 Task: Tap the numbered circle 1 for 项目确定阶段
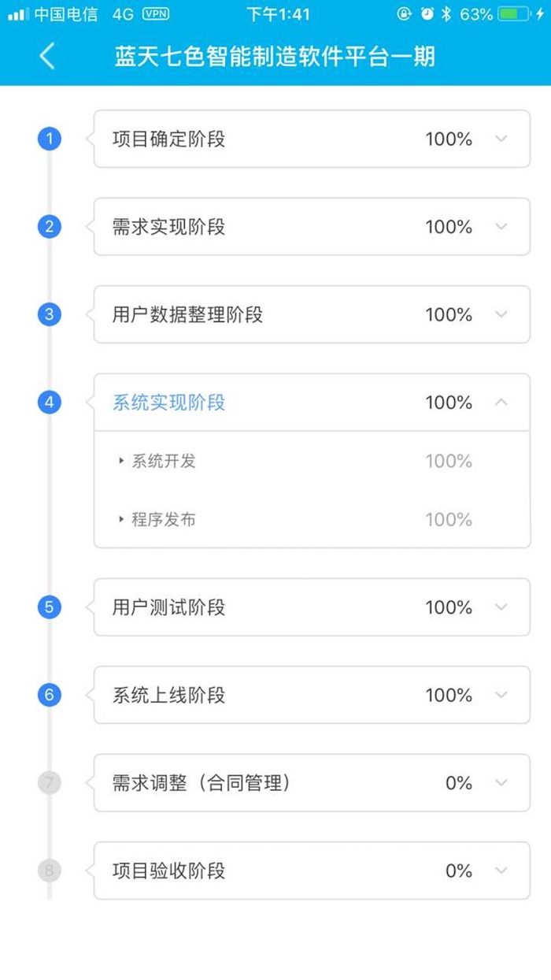(x=49, y=138)
